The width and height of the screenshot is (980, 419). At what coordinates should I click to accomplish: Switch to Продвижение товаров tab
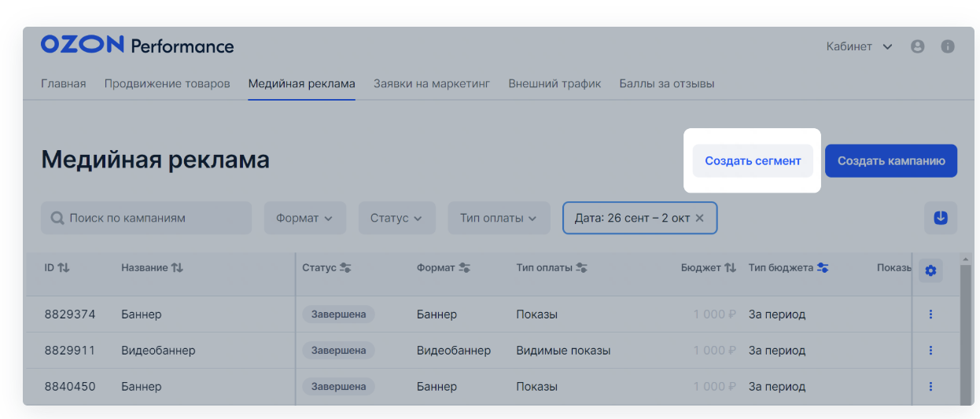coord(167,83)
